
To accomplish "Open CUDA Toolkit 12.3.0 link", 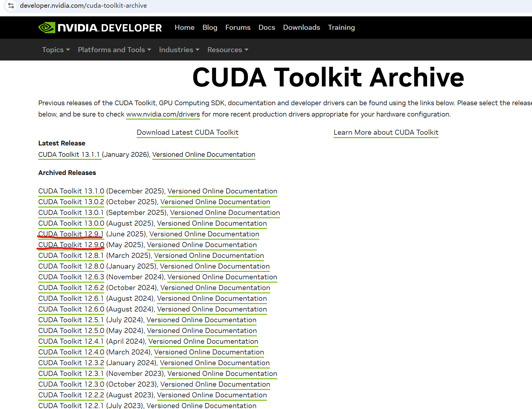I will (71, 384).
